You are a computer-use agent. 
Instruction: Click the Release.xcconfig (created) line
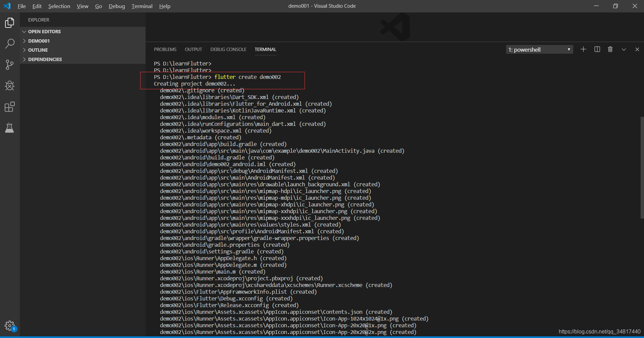229,305
